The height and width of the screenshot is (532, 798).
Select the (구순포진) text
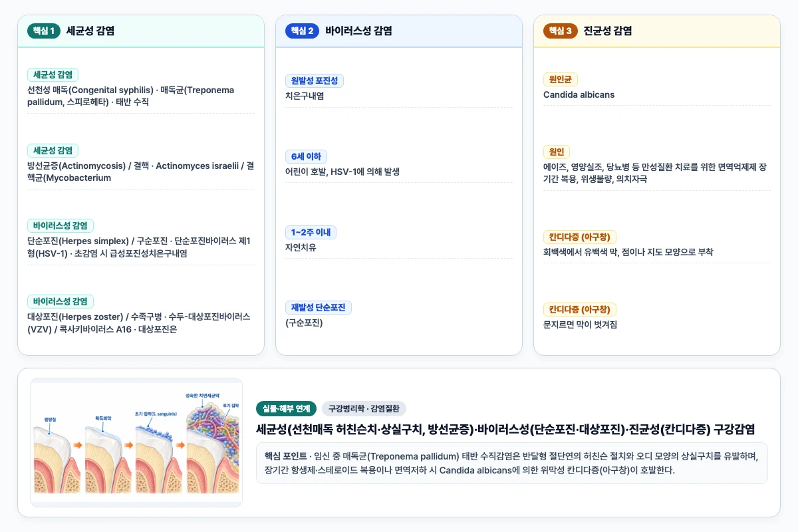pyautogui.click(x=304, y=323)
